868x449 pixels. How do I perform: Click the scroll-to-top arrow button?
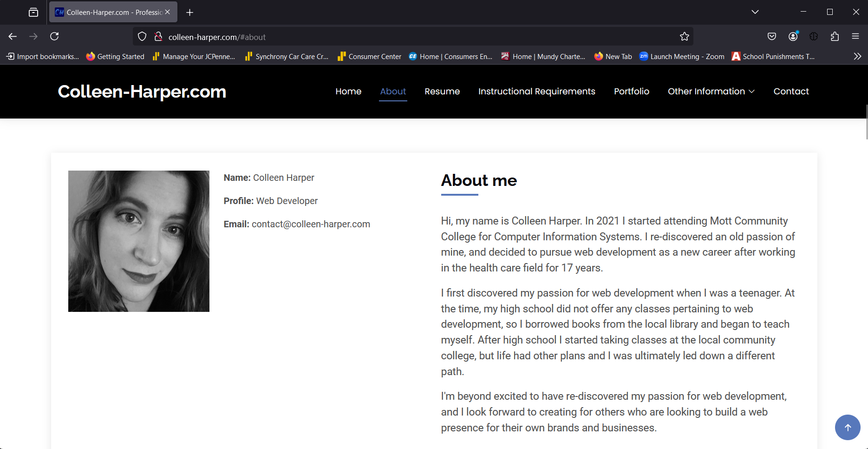[847, 427]
